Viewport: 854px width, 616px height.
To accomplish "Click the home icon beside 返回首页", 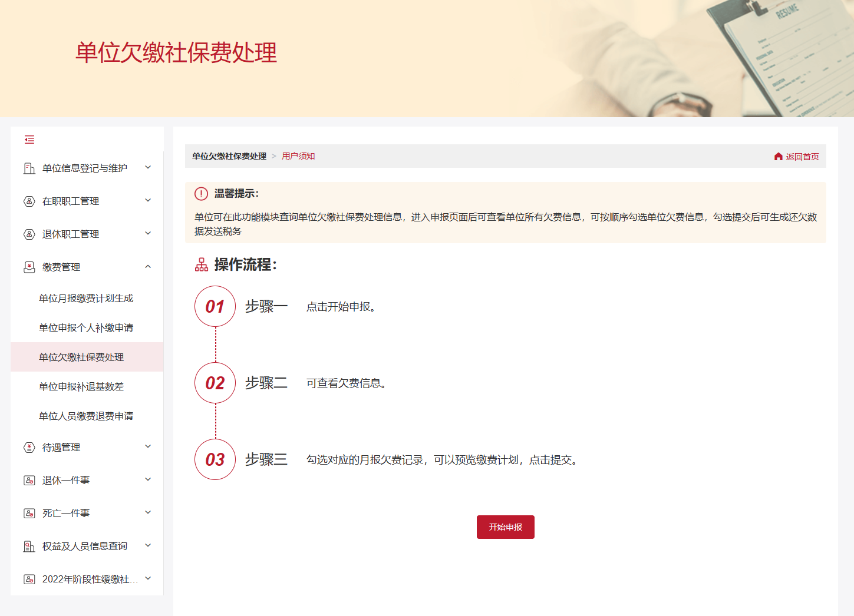I will click(778, 156).
